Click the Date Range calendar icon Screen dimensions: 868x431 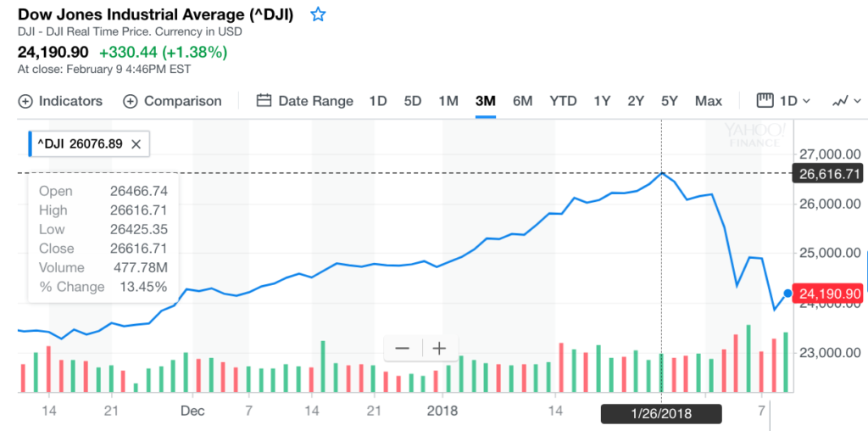pyautogui.click(x=264, y=101)
